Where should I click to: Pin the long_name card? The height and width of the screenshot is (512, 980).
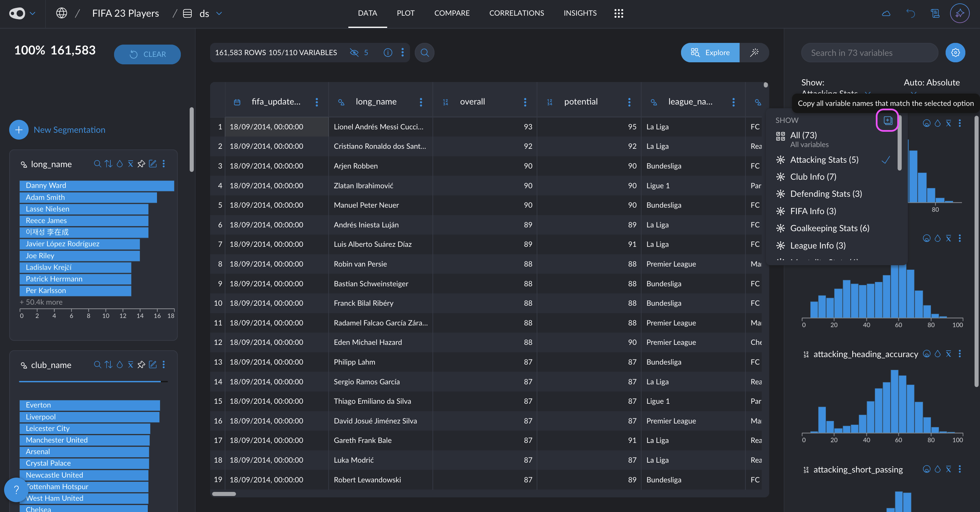141,164
